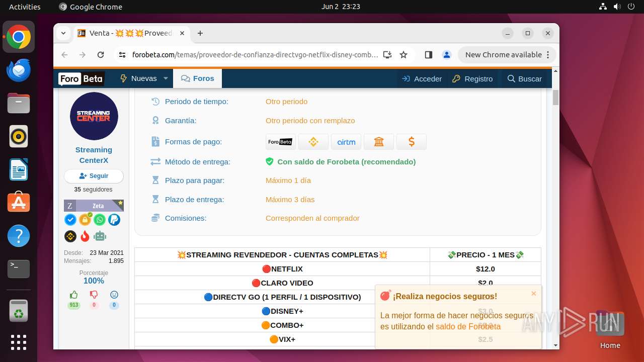Open the Show Applications grid
The image size is (644, 362).
coord(19,342)
